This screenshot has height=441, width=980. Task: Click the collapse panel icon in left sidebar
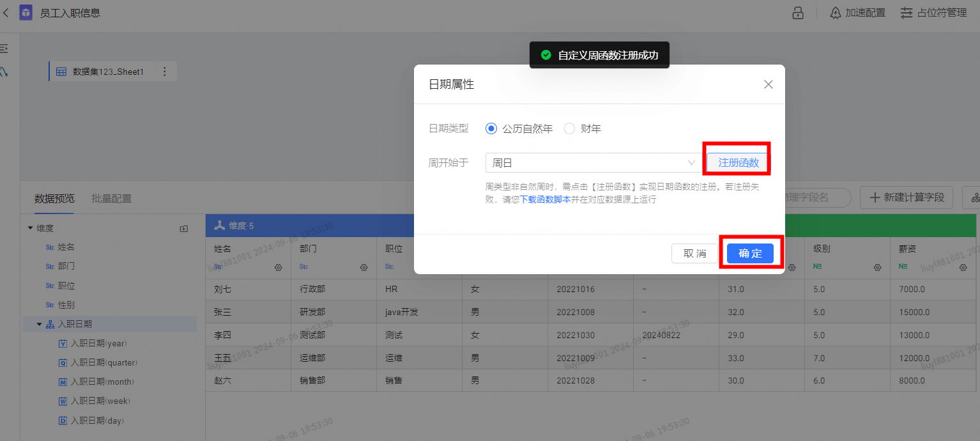[x=4, y=49]
